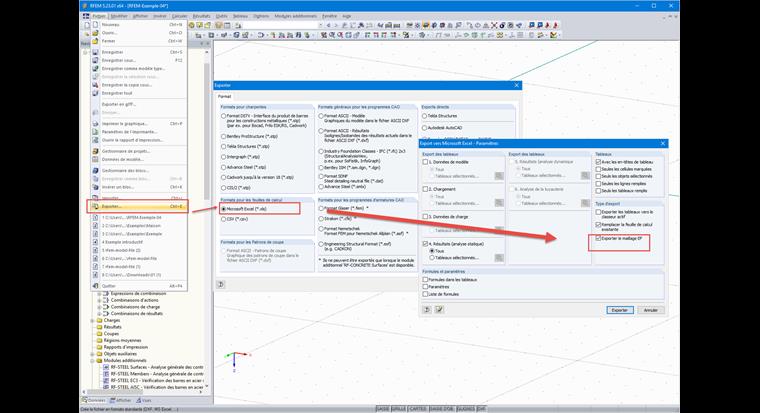Image resolution: width=760 pixels, height=413 pixels.
Task: Click Annuler button in Excel parameters dialog
Action: (650, 310)
